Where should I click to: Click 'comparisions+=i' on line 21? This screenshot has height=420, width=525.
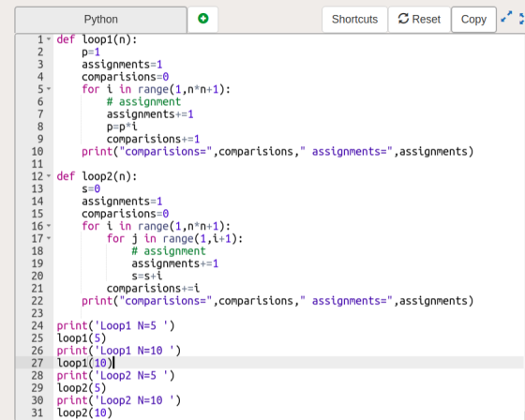[153, 289]
